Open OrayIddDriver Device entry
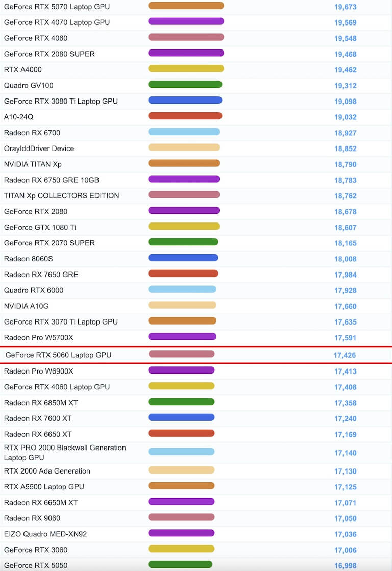 39,148
